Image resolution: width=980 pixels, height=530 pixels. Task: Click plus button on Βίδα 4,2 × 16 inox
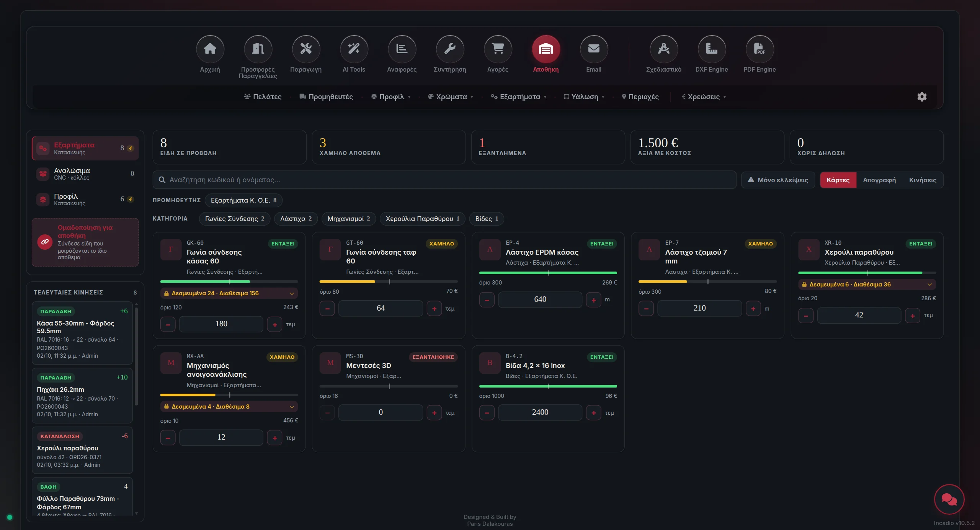[x=593, y=412]
